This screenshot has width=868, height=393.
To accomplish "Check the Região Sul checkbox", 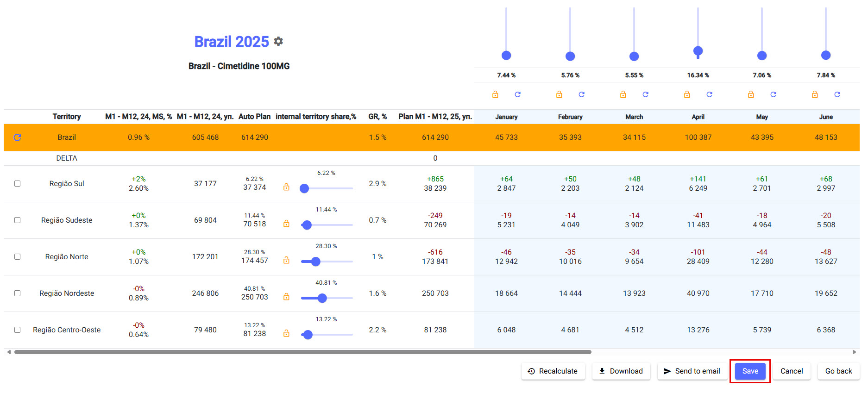I will click(17, 184).
